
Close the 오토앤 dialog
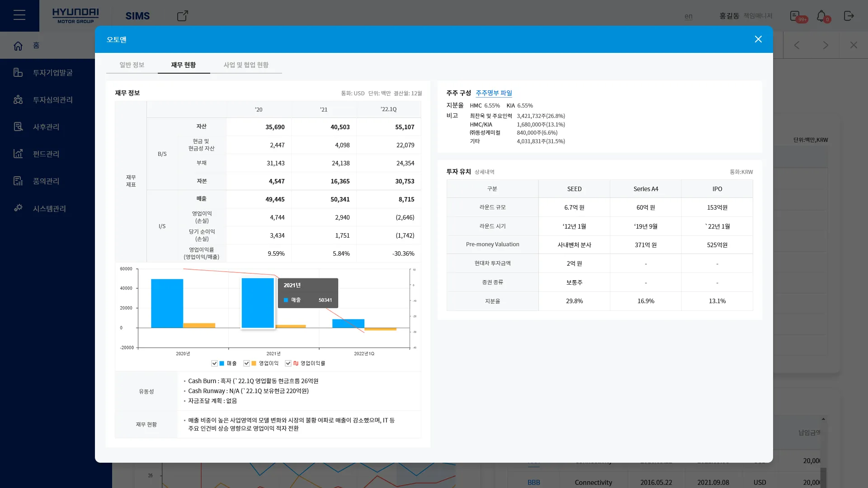758,39
